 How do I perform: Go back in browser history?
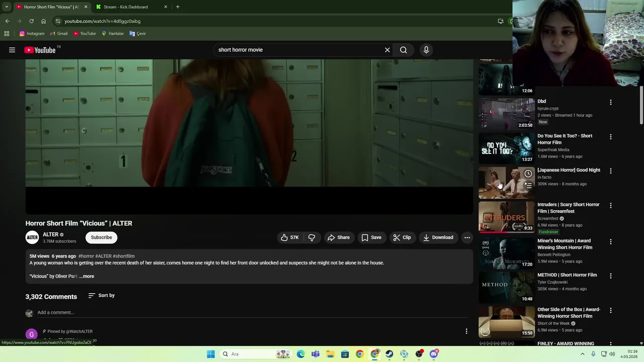coord(7,21)
